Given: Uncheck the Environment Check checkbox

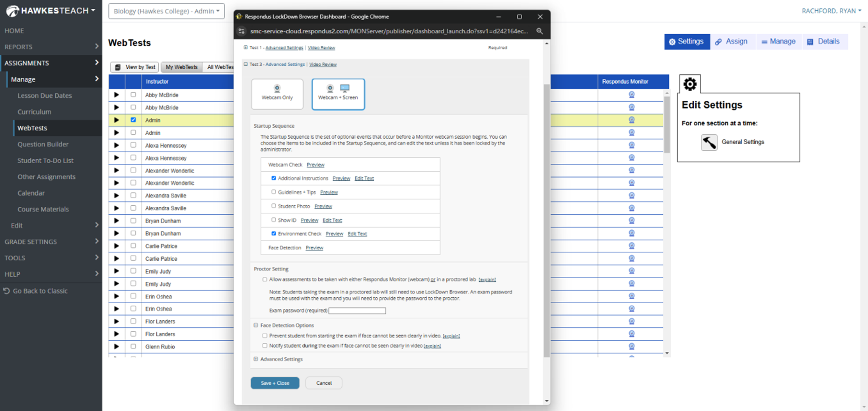Looking at the screenshot, I should pos(273,234).
